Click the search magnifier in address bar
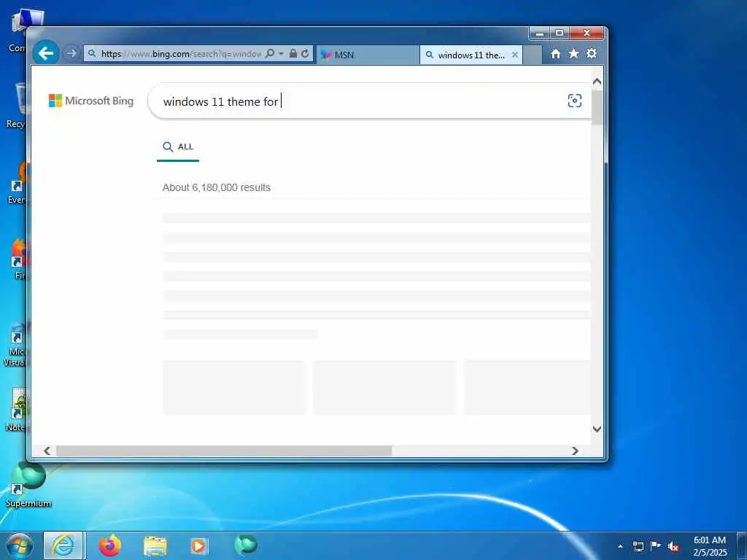Viewport: 747px width, 560px height. [x=270, y=54]
